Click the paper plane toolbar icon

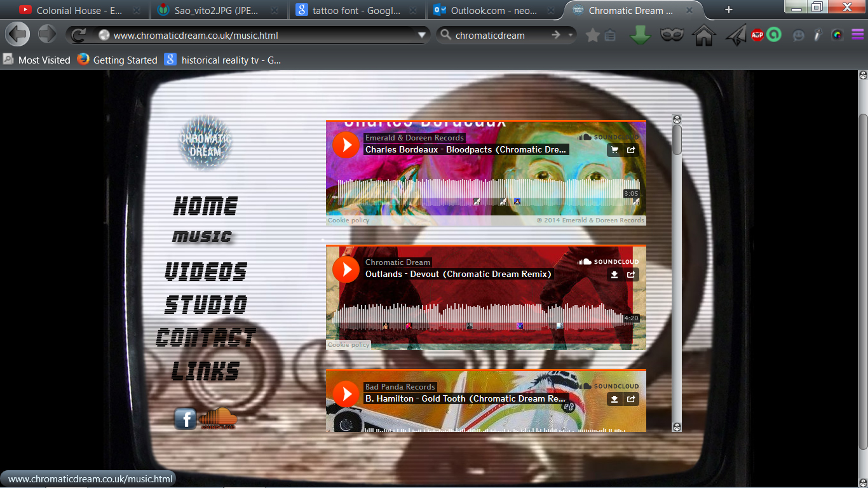[x=736, y=35]
